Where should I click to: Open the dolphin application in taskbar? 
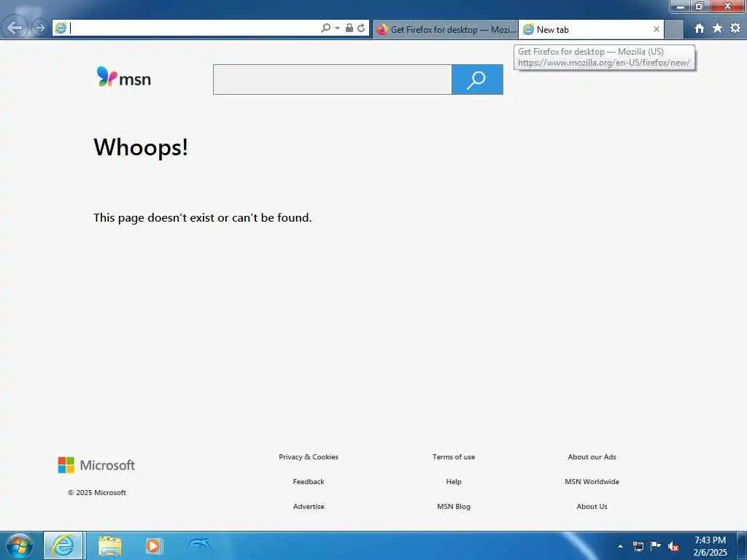199,544
